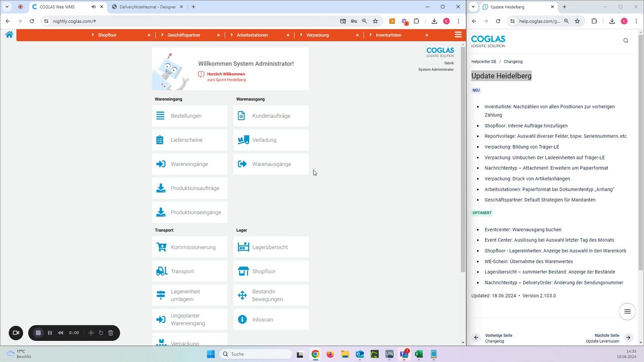
Task: Restart recording with circular arrow icon
Action: (x=101, y=333)
